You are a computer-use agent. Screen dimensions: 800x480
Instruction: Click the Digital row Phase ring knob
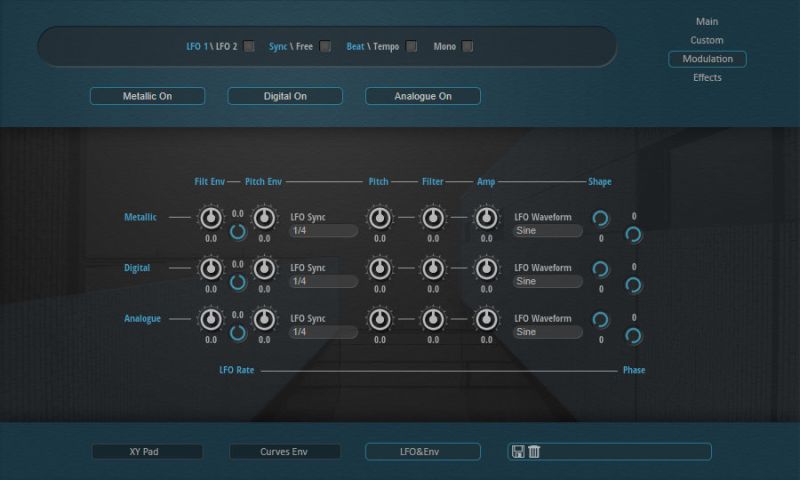coord(633,285)
